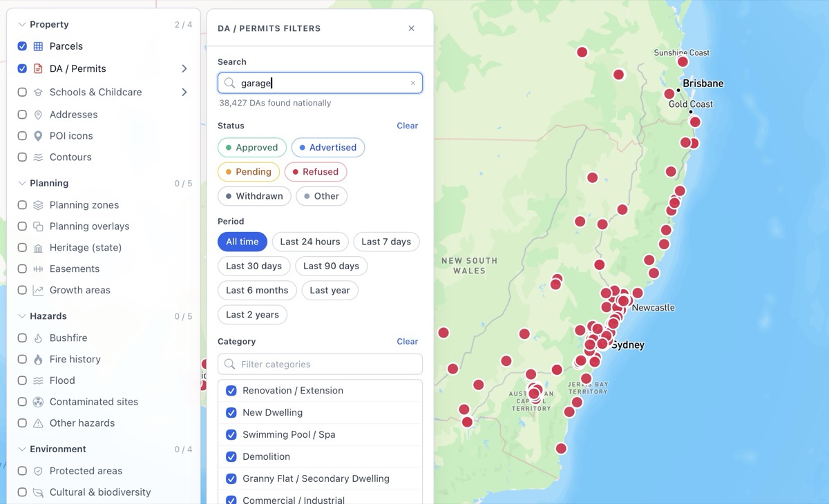Select the Last 90 days period

click(x=332, y=266)
